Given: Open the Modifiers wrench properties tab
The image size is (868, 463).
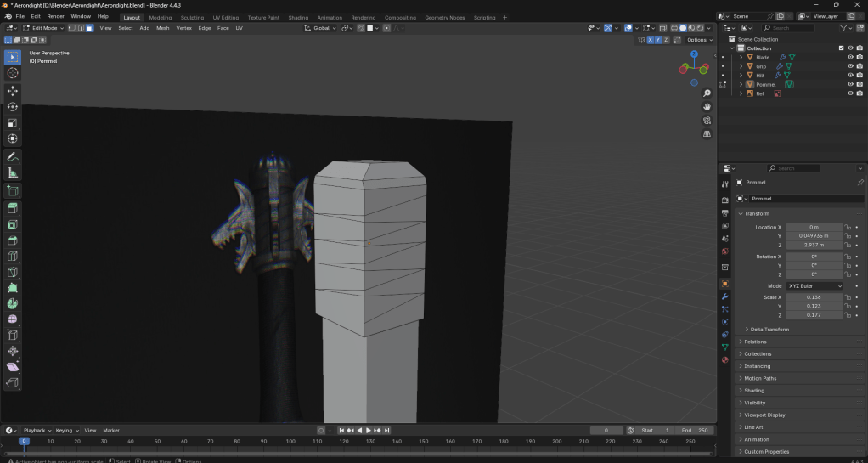Looking at the screenshot, I should click(x=724, y=296).
